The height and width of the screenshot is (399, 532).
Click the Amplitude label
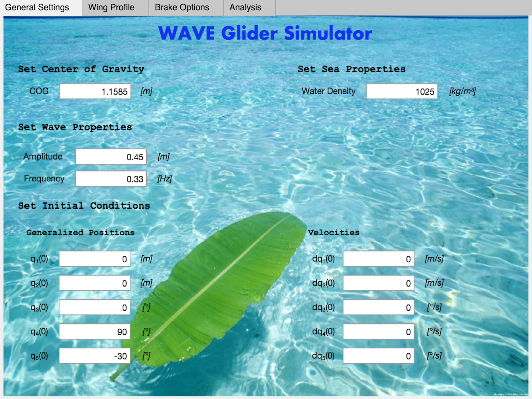(x=43, y=157)
